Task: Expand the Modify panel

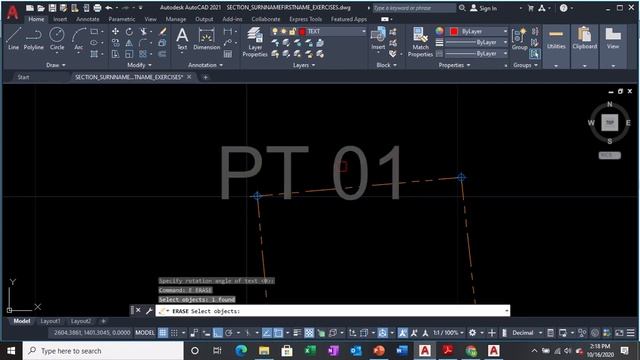Action: coord(139,65)
